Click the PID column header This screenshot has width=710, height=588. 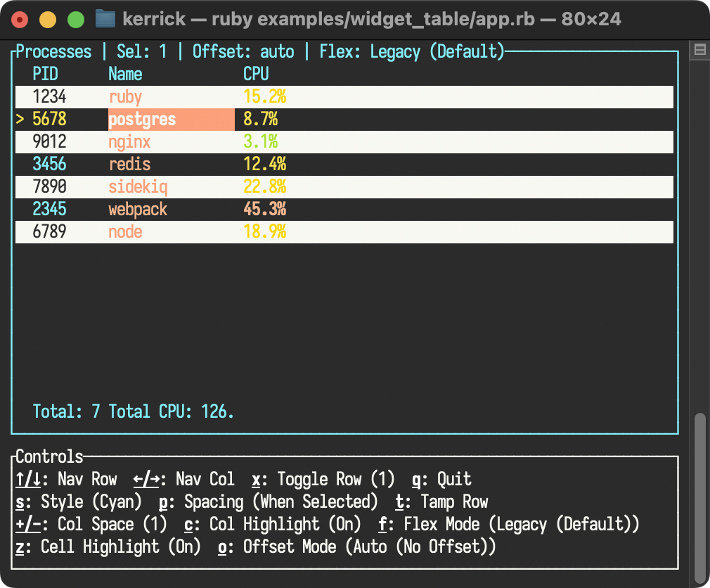pos(45,75)
